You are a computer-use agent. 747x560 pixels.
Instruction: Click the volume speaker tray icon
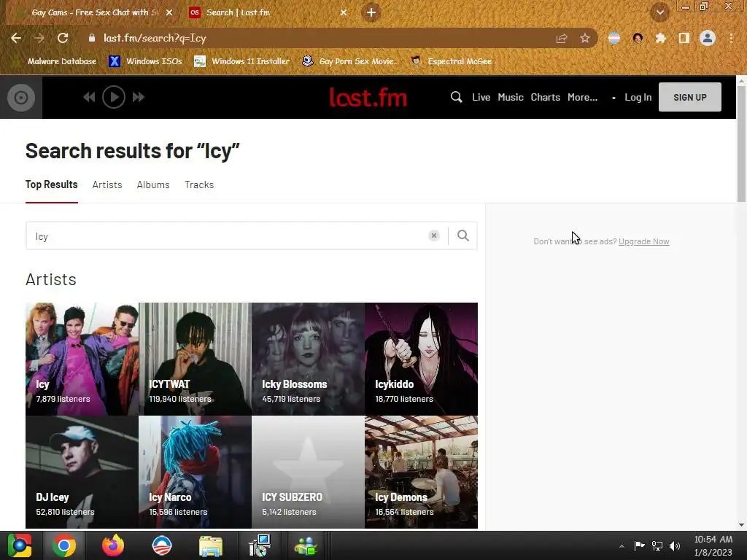tap(675, 545)
